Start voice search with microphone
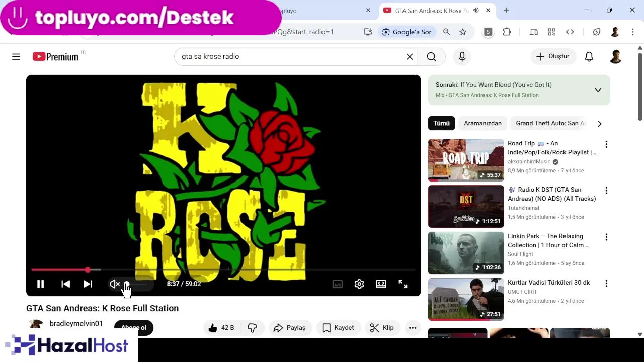This screenshot has height=362, width=644. [462, 57]
